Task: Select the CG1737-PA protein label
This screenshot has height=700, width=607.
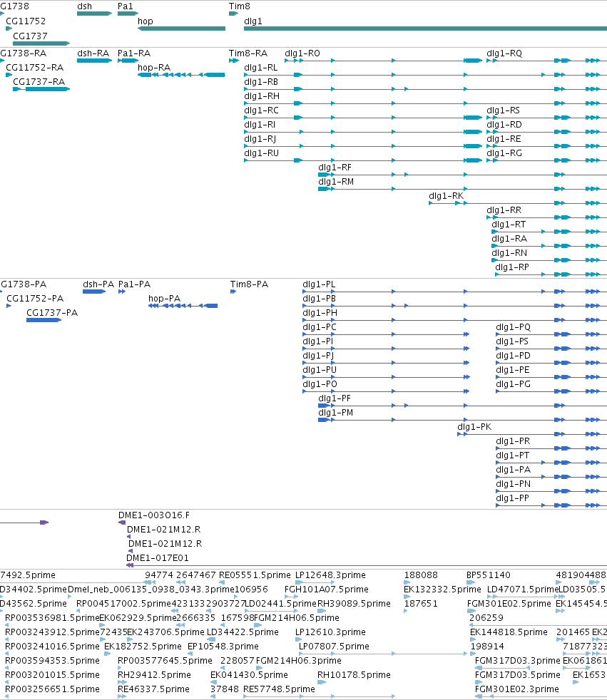Action: [52, 313]
